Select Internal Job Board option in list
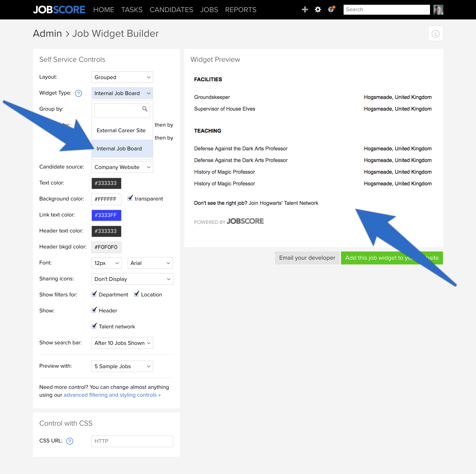Screen dimensions: 476x474 (x=122, y=148)
